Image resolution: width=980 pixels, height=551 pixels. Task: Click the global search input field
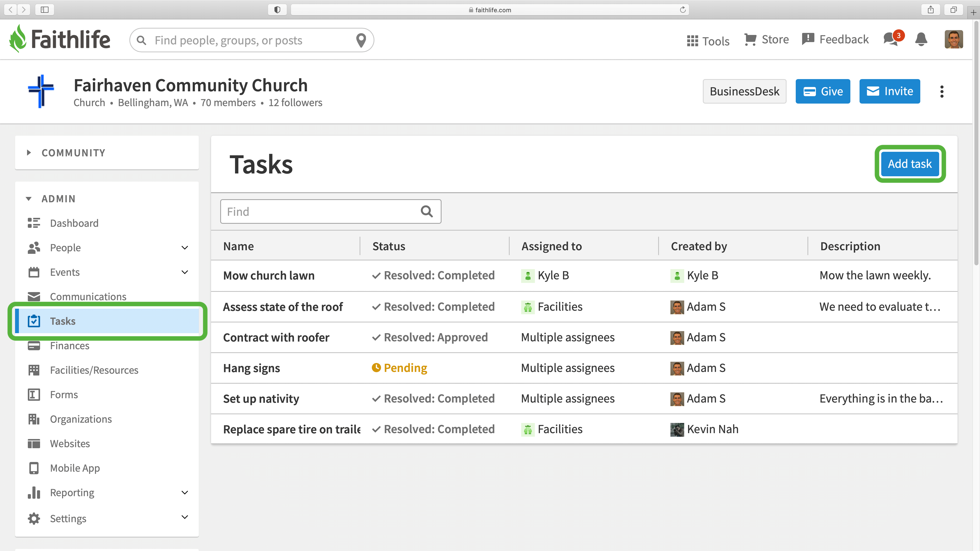tap(251, 40)
